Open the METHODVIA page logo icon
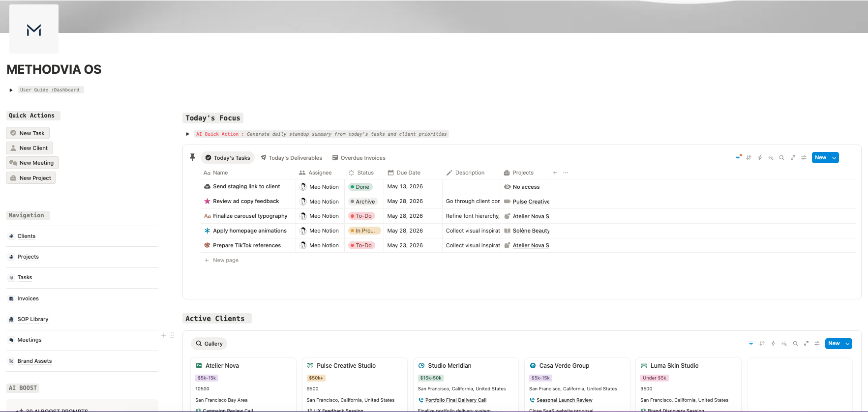 coord(34,29)
